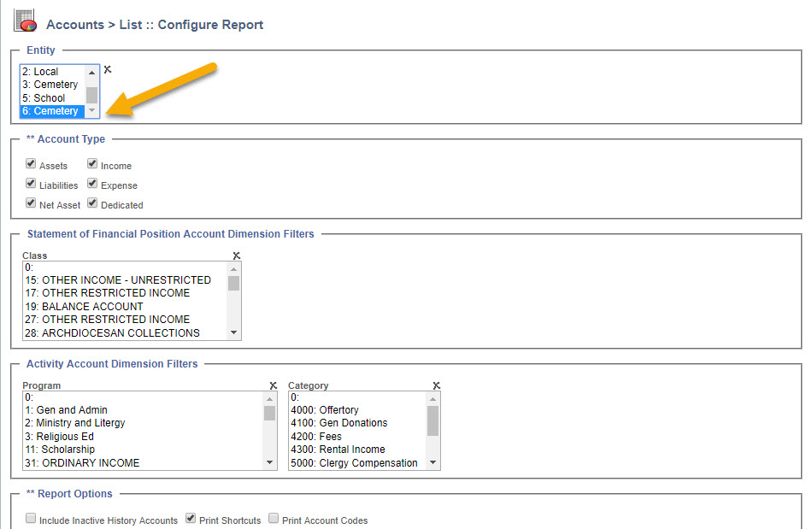
Task: Select class '15: OTHER INCOME - UNRESTRICTED'
Action: (x=125, y=280)
